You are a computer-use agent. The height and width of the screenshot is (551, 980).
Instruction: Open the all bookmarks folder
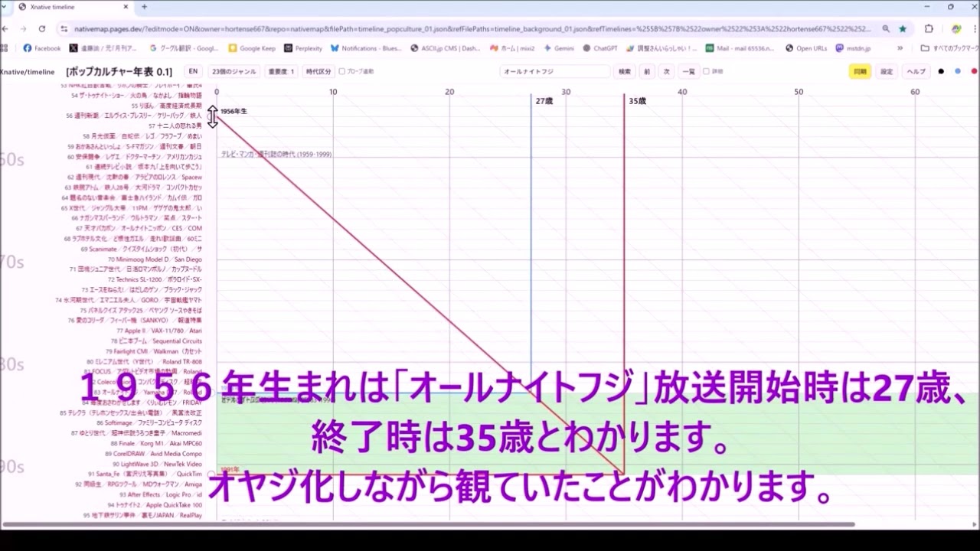point(949,47)
